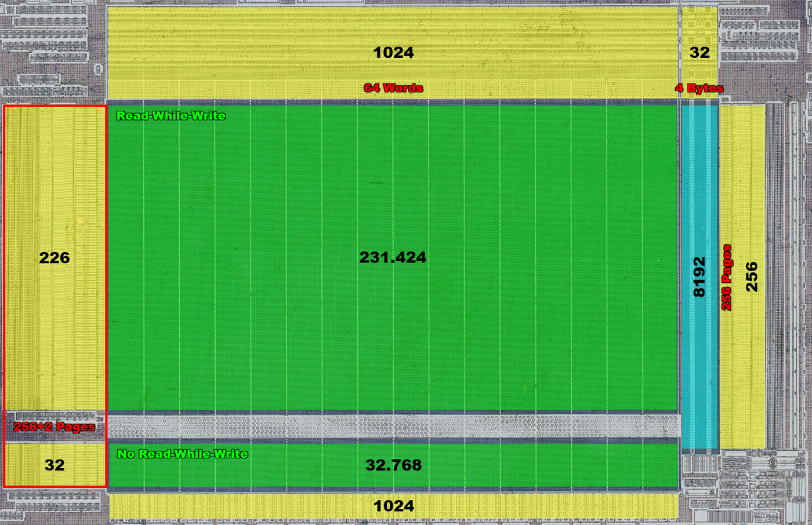Viewport: 812px width, 525px height.
Task: Select the "32" label below "256+2 Pages"
Action: 55,465
